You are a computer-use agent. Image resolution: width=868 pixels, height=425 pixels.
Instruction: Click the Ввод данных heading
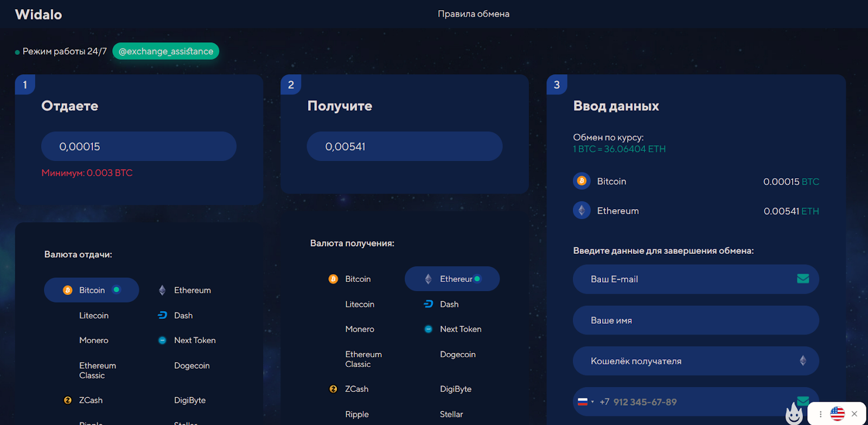click(x=616, y=106)
